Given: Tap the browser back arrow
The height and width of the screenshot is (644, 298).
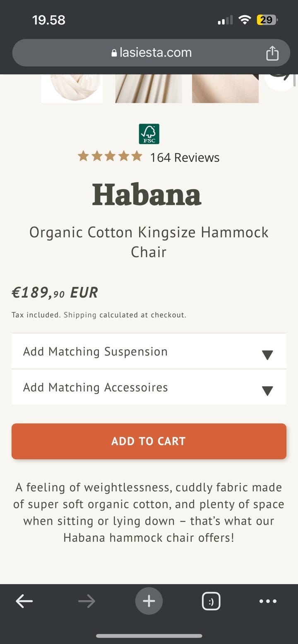Looking at the screenshot, I should point(24,601).
